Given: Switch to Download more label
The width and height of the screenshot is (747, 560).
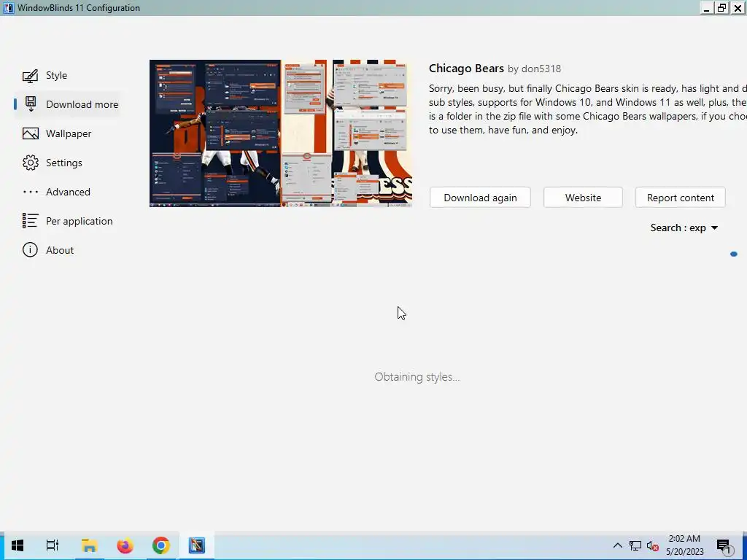Looking at the screenshot, I should (82, 104).
